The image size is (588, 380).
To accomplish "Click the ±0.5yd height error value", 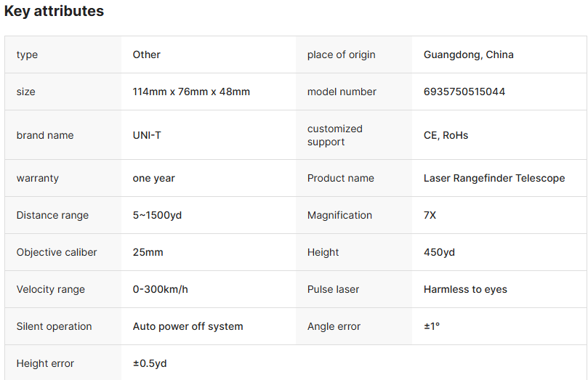I will [150, 363].
